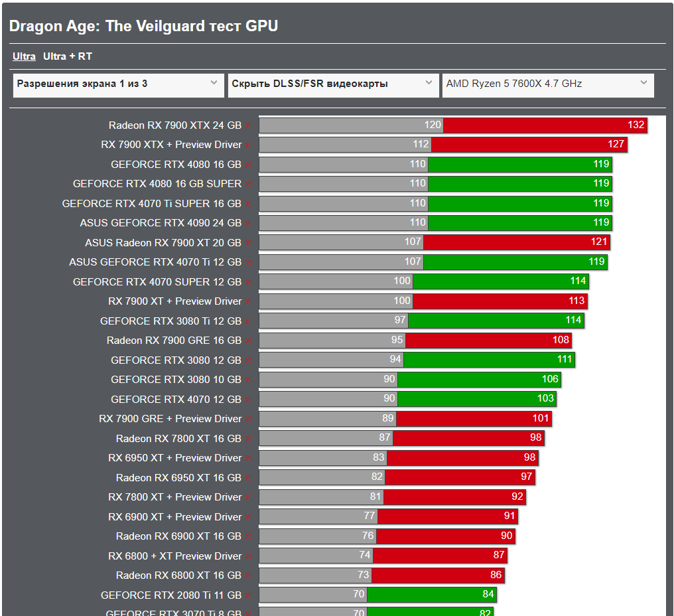Click red X next to GEFORCE RTX 4070 SUPER
Screen dimensions: 674x616
[248, 282]
